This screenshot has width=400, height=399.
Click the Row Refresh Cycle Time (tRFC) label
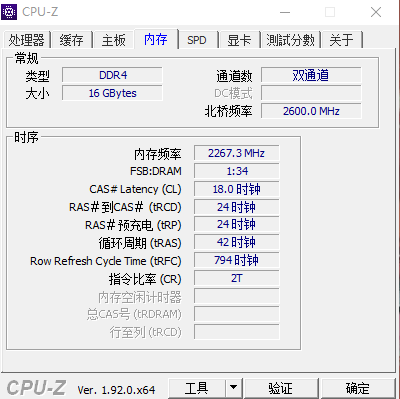(x=106, y=261)
